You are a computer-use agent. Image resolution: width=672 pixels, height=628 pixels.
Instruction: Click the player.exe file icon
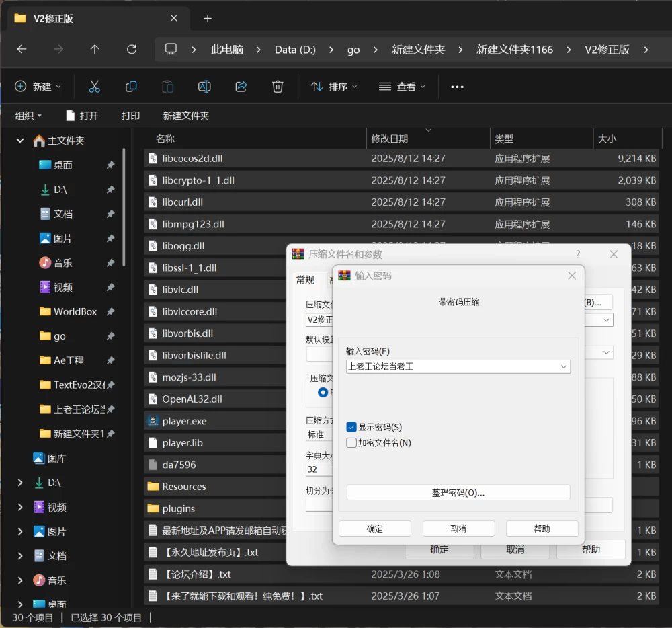click(153, 420)
